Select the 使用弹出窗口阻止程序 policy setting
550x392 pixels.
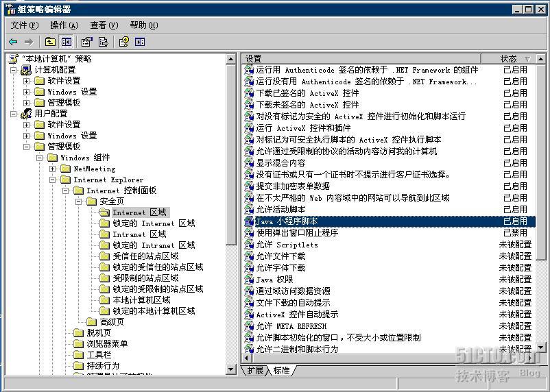pyautogui.click(x=297, y=233)
